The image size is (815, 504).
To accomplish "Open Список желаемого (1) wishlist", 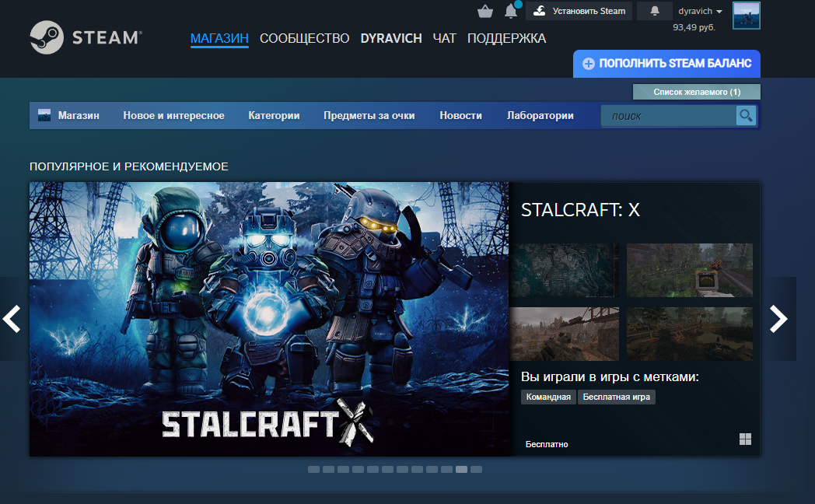I will pyautogui.click(x=697, y=92).
